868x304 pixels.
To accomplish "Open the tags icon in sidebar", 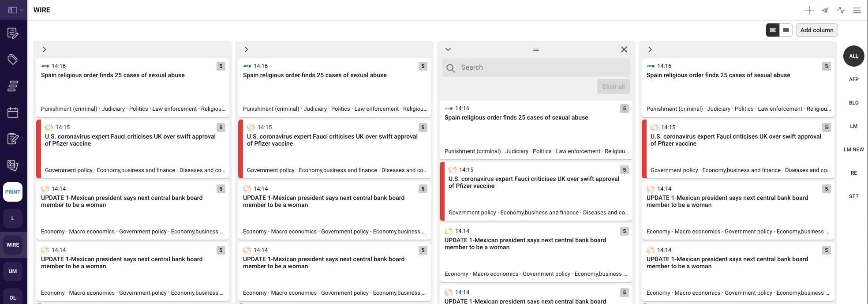I will point(13,60).
